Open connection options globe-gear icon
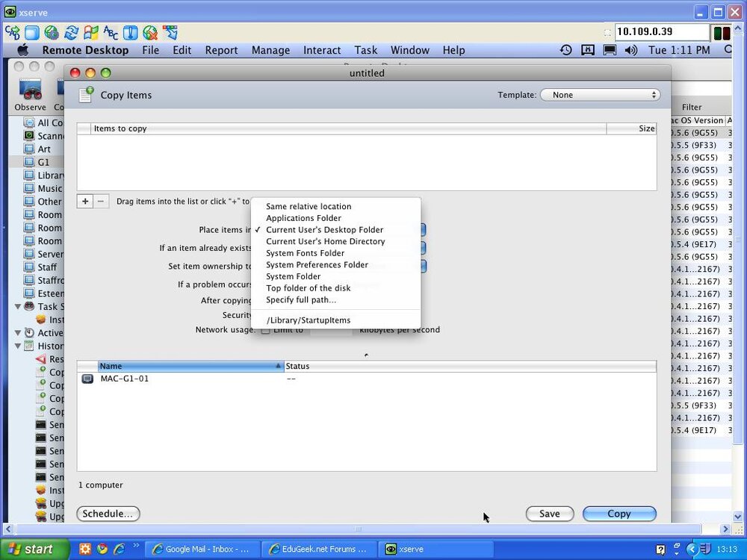The image size is (747, 560). [52, 32]
